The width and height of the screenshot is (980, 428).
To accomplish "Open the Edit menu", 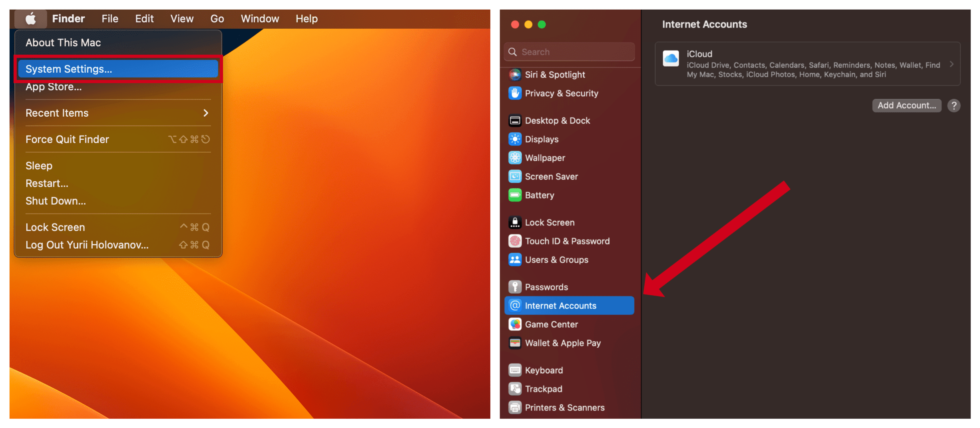I will (x=144, y=19).
